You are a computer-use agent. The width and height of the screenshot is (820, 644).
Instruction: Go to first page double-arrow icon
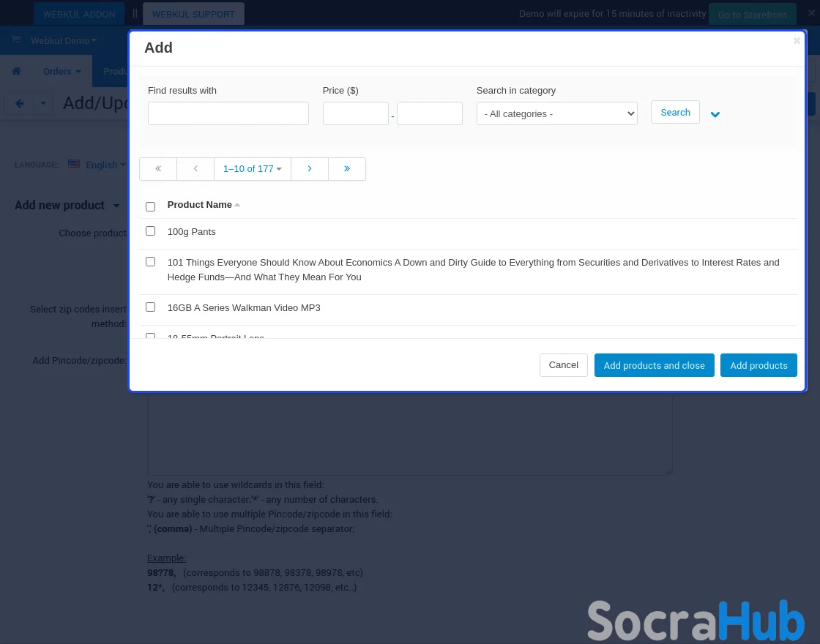click(158, 169)
